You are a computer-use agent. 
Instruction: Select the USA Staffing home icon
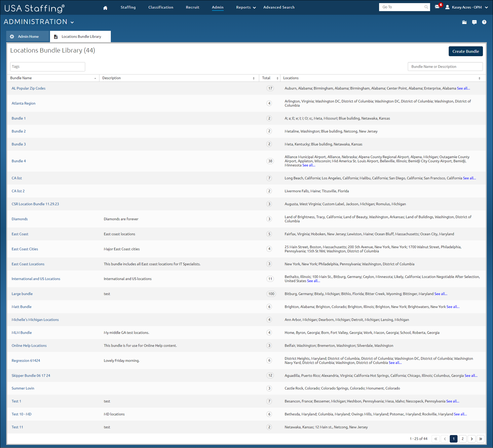105,7
